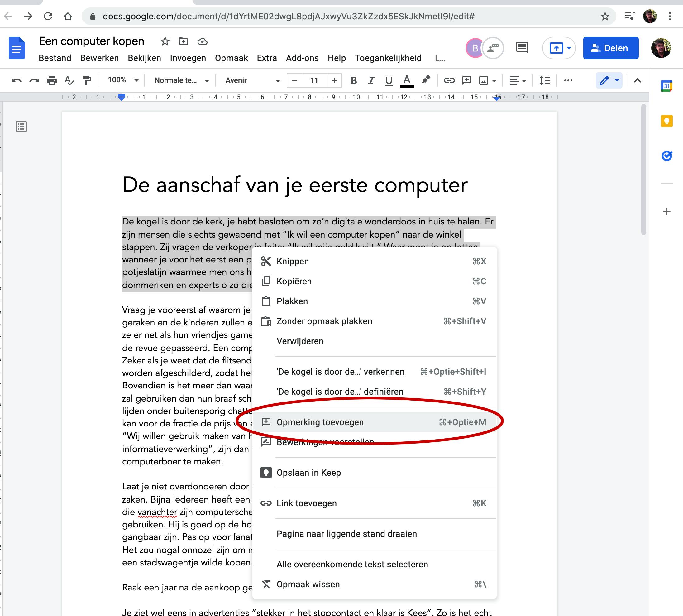Click the paint format roller icon
Screen dimensions: 683x616
(x=87, y=80)
